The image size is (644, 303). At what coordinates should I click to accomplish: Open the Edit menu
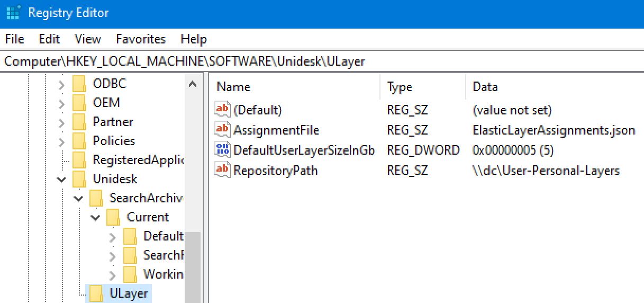pos(49,39)
